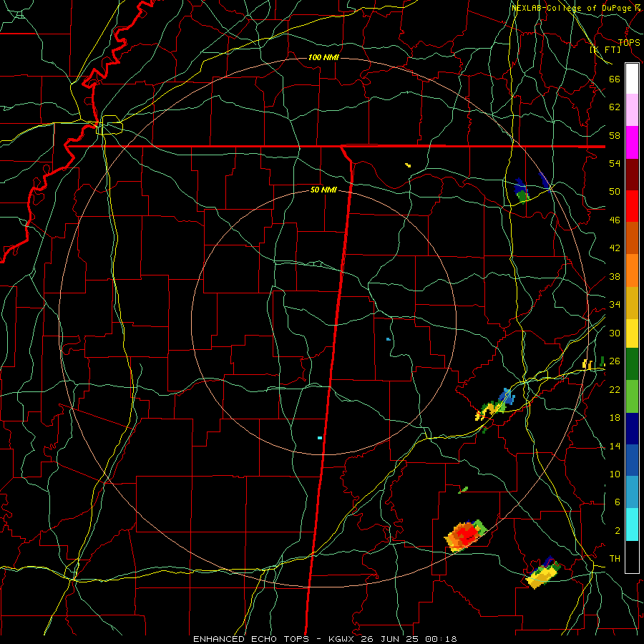Image resolution: width=644 pixels, height=644 pixels.
Task: Click the light pink legend swatch
Action: pos(632,110)
